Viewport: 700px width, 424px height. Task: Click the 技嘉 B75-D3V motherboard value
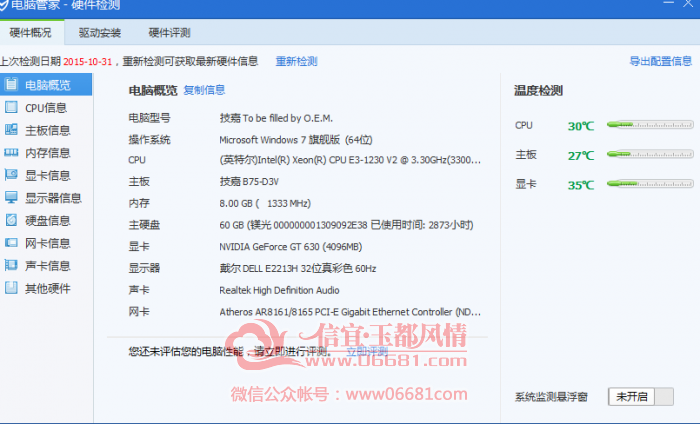coord(249,182)
